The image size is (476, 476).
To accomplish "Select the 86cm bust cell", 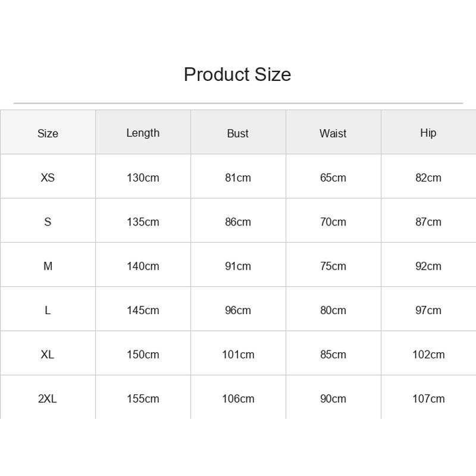I will point(238,222).
